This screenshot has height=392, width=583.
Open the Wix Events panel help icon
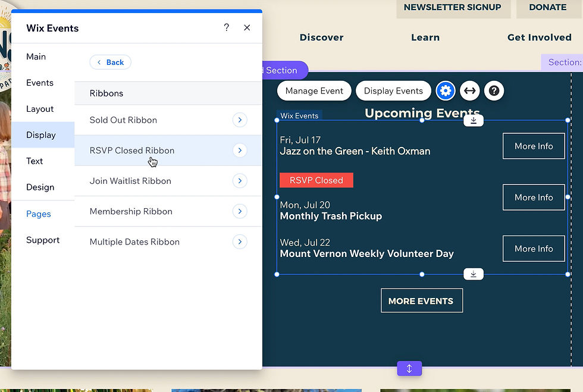[x=227, y=27]
